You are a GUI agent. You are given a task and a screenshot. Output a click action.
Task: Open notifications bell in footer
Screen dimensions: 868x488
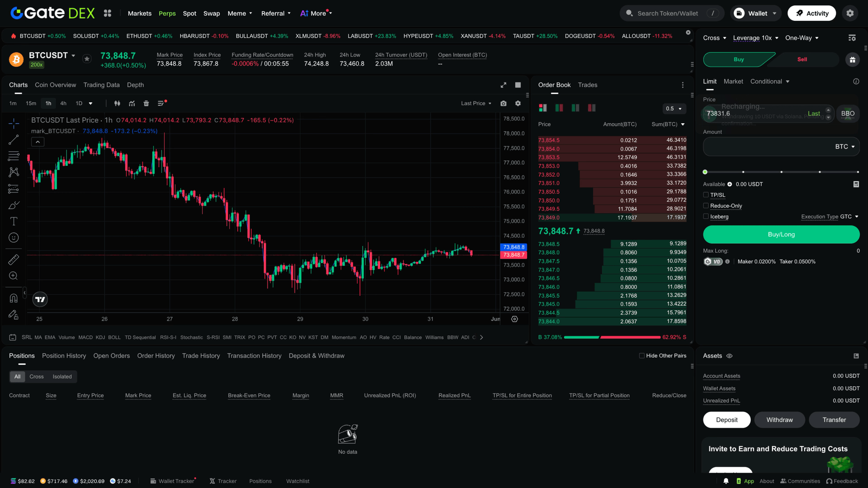point(726,481)
